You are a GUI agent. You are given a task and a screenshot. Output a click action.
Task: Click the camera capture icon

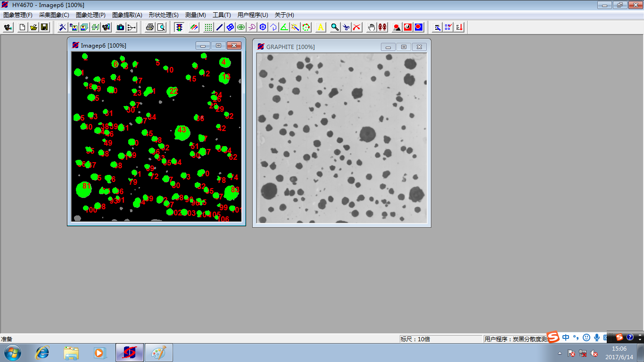coord(121,27)
